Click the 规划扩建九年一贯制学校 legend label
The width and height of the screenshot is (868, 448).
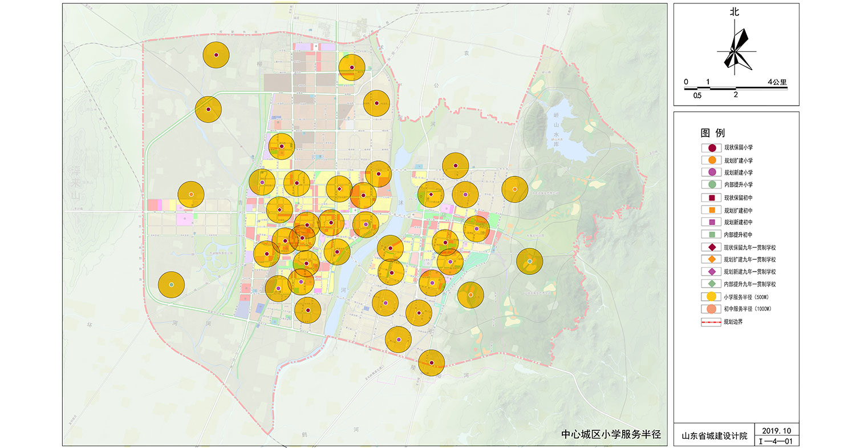750,260
